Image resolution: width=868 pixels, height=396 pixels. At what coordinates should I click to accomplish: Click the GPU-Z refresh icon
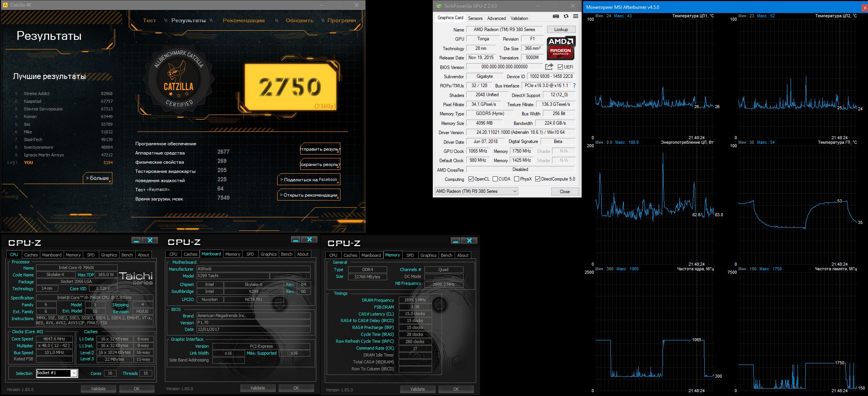566,16
